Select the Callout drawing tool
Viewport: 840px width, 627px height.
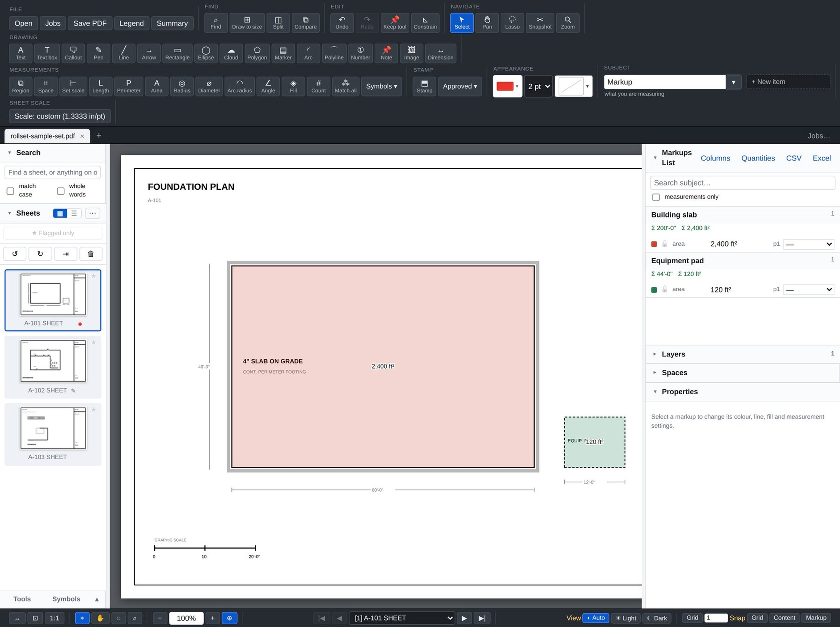73,53
